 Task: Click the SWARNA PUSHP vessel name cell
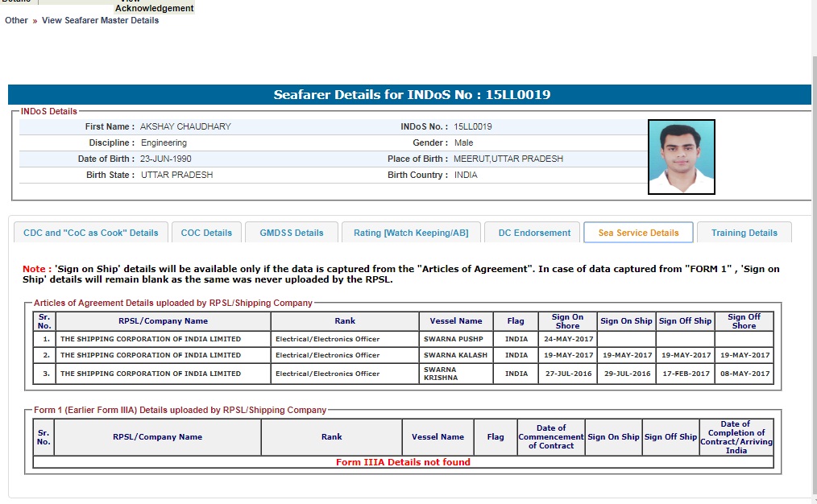[453, 339]
